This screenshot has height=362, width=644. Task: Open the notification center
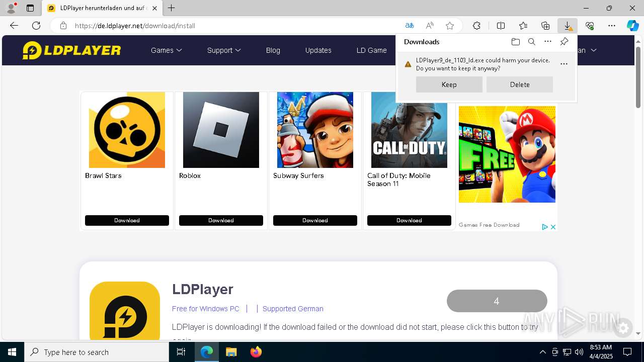coord(627,352)
